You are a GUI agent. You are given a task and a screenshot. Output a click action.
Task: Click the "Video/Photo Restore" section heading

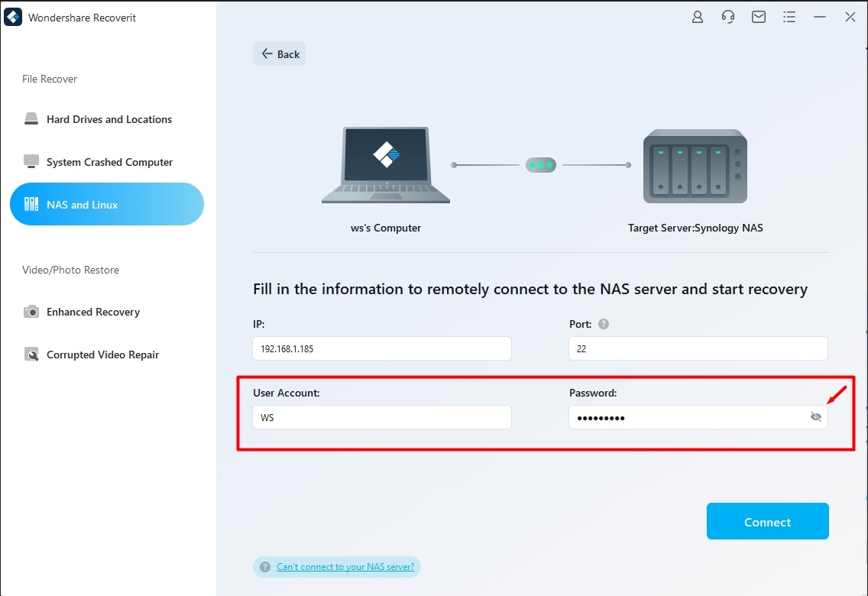click(70, 270)
